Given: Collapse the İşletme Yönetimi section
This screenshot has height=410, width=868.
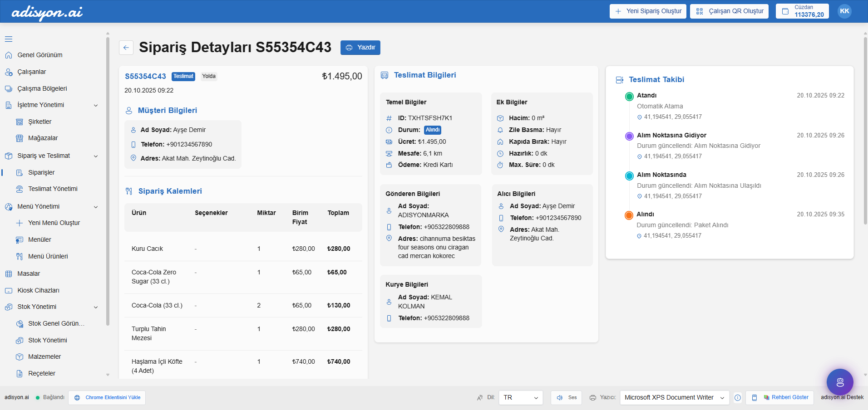Looking at the screenshot, I should 96,105.
